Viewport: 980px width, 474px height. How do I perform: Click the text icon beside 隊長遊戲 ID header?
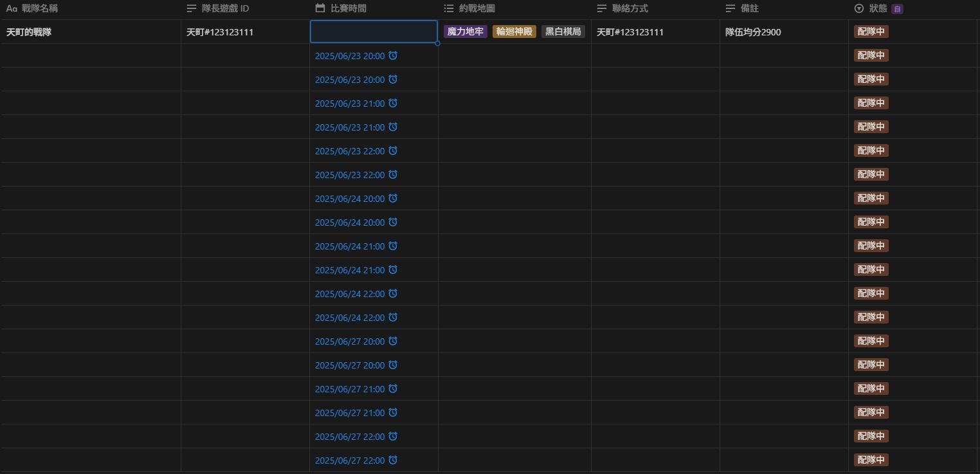point(192,8)
